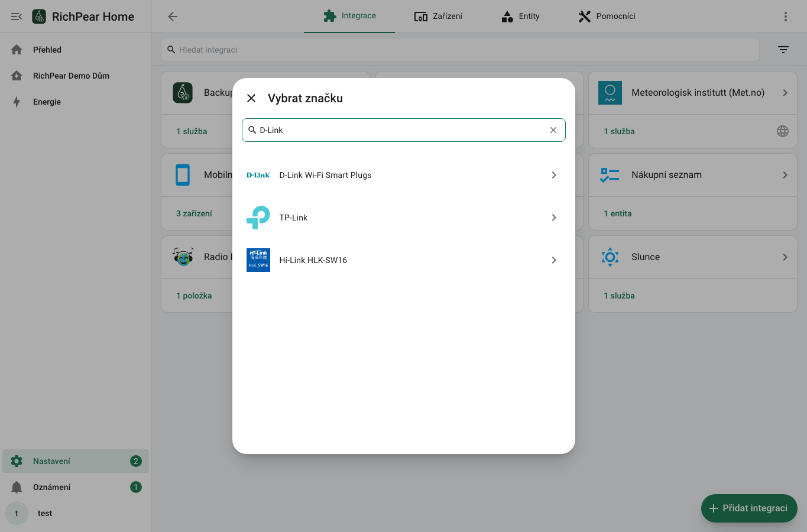Click the RichPear Home logo
807x532 pixels.
pos(39,17)
